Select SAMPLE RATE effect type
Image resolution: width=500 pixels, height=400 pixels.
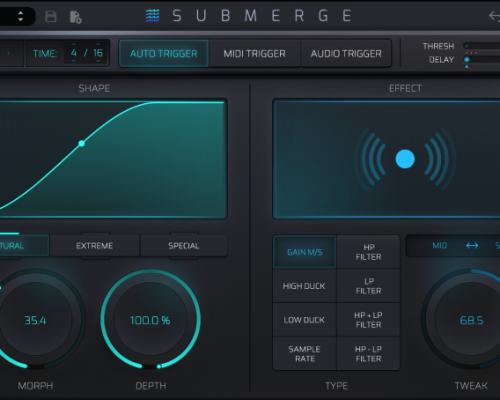(305, 354)
